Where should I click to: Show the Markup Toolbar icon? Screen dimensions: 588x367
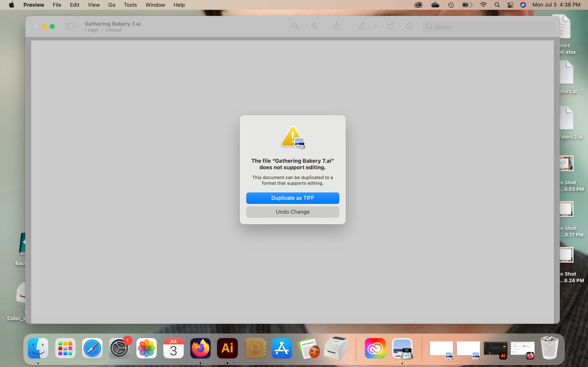click(x=409, y=27)
